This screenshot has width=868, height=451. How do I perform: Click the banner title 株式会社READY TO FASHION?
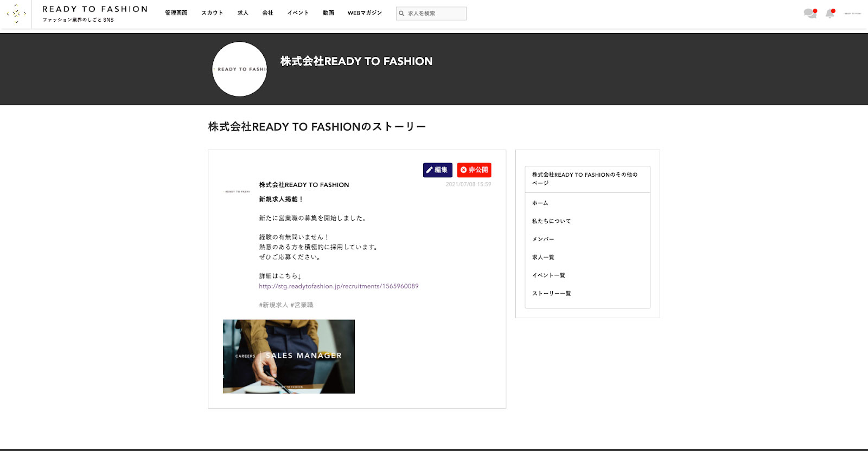tap(356, 61)
